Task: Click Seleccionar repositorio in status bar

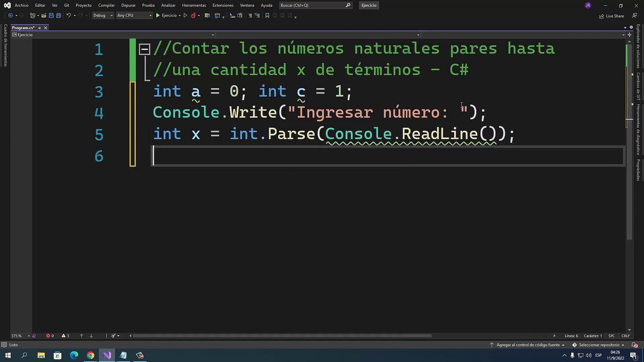Action: pos(598,345)
